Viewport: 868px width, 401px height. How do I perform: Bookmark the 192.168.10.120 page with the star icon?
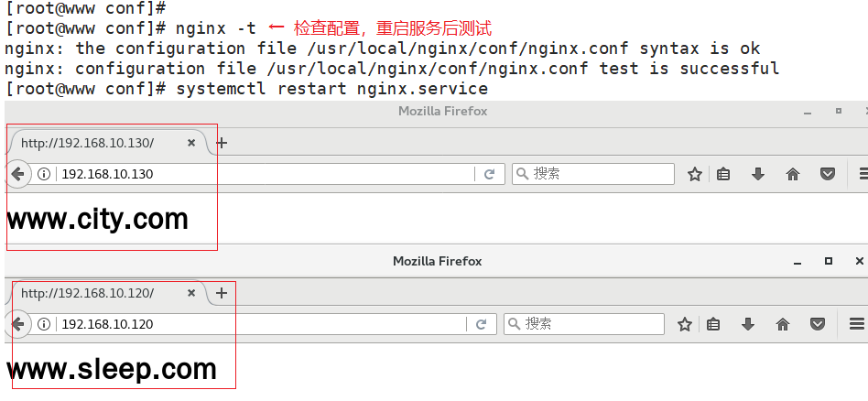pos(684,324)
